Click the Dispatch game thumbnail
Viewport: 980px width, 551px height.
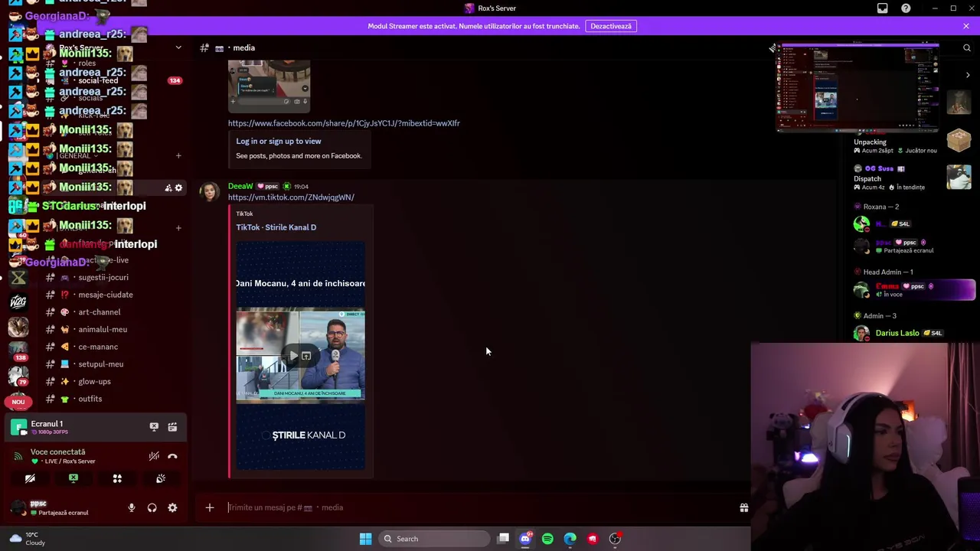tap(959, 178)
